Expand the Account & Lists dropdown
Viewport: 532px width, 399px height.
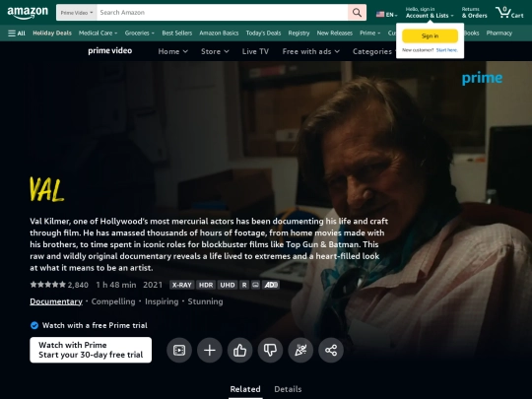430,13
